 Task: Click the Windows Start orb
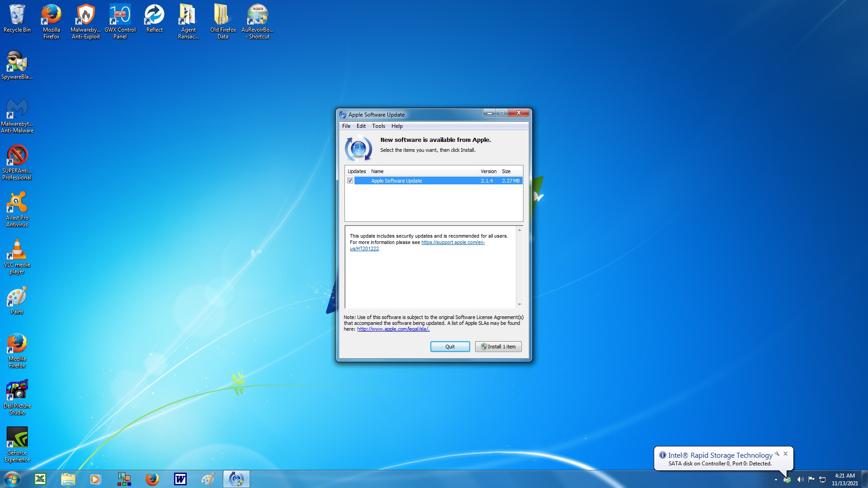(x=12, y=479)
